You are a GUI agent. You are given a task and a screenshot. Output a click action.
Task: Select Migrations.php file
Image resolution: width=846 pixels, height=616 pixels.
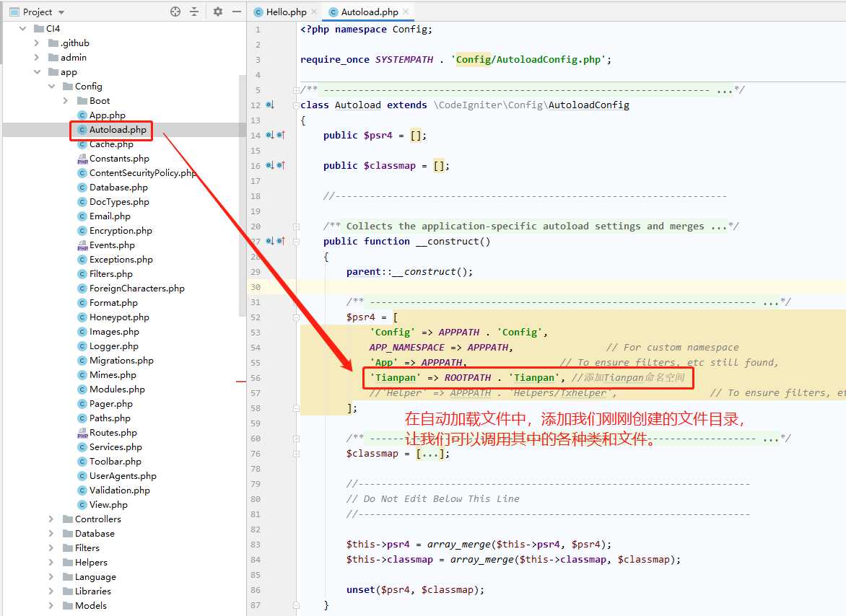click(121, 361)
